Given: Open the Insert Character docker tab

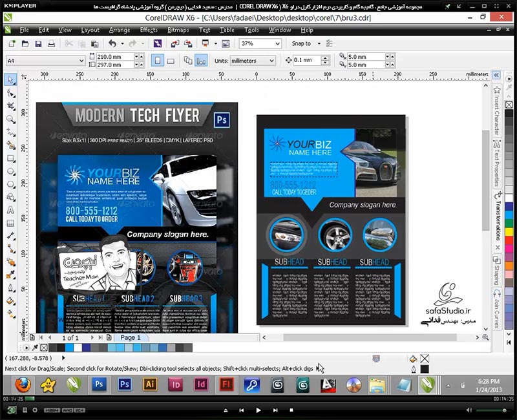Looking at the screenshot, I should (x=496, y=110).
